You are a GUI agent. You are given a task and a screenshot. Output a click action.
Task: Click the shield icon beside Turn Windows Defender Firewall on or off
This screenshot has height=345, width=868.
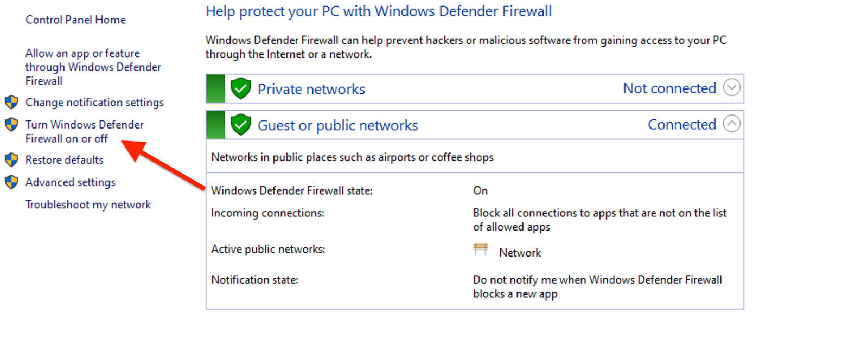pos(11,124)
